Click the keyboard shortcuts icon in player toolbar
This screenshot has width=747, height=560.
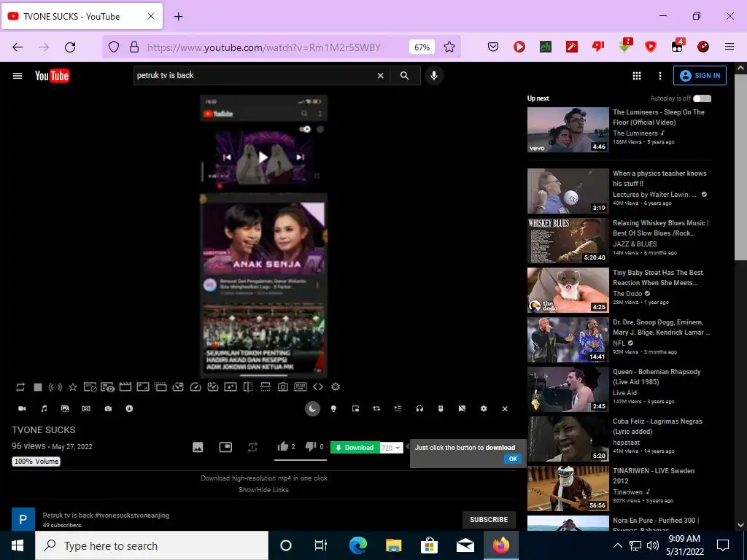pyautogui.click(x=301, y=387)
